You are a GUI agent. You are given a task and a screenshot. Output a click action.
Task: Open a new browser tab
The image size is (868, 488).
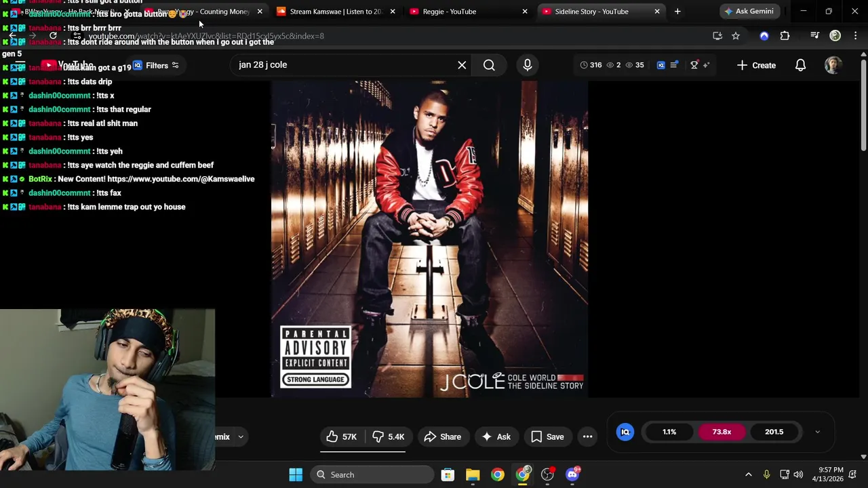[x=677, y=12]
